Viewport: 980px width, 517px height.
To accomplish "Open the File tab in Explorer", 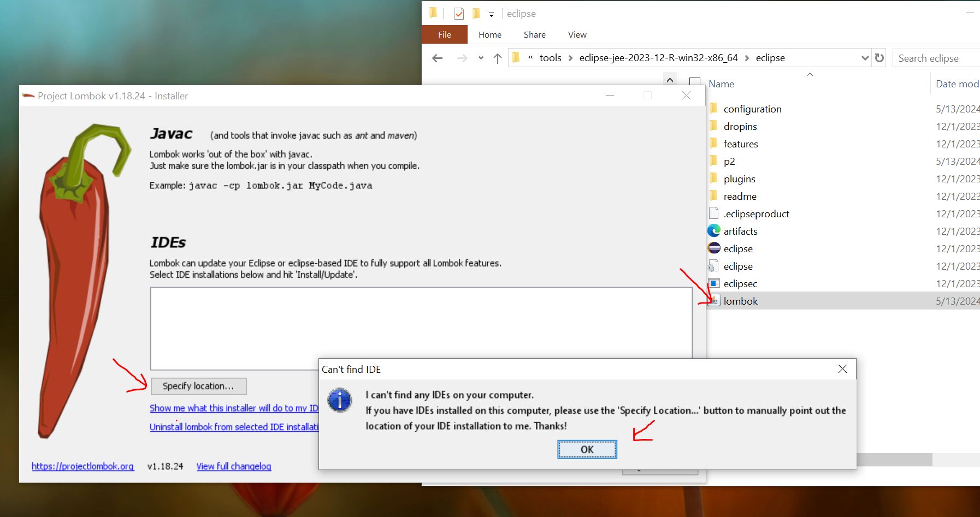I will click(x=445, y=34).
